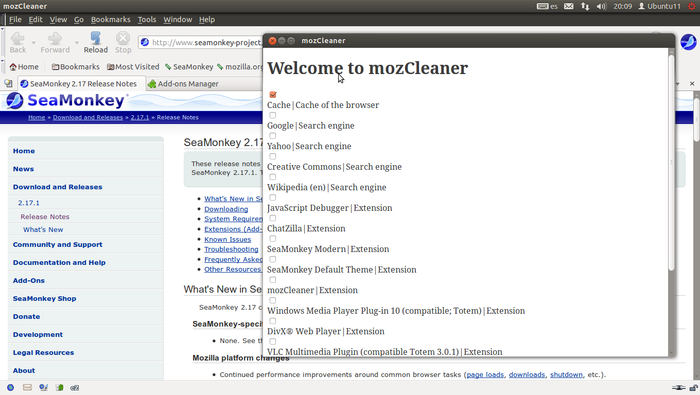The width and height of the screenshot is (700, 395).
Task: Open Composer from status bar
Action: 43,387
